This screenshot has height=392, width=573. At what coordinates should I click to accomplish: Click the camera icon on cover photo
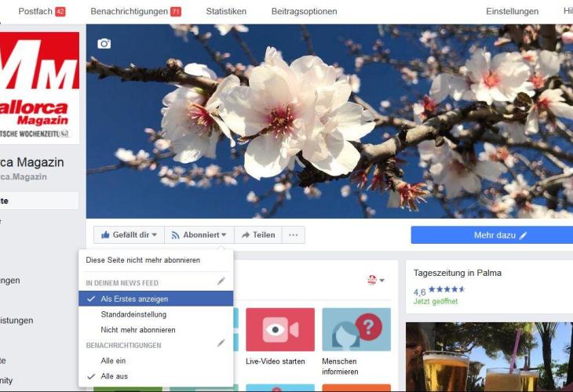[104, 44]
